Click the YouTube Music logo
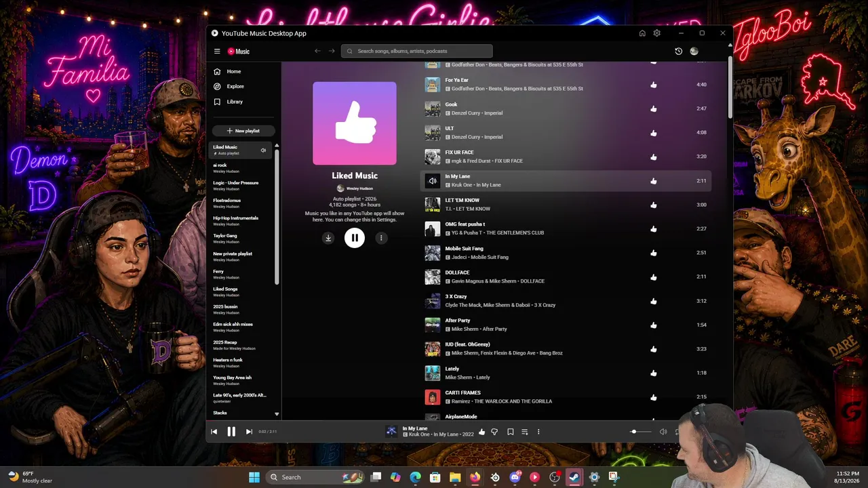The width and height of the screenshot is (868, 488). [x=239, y=52]
